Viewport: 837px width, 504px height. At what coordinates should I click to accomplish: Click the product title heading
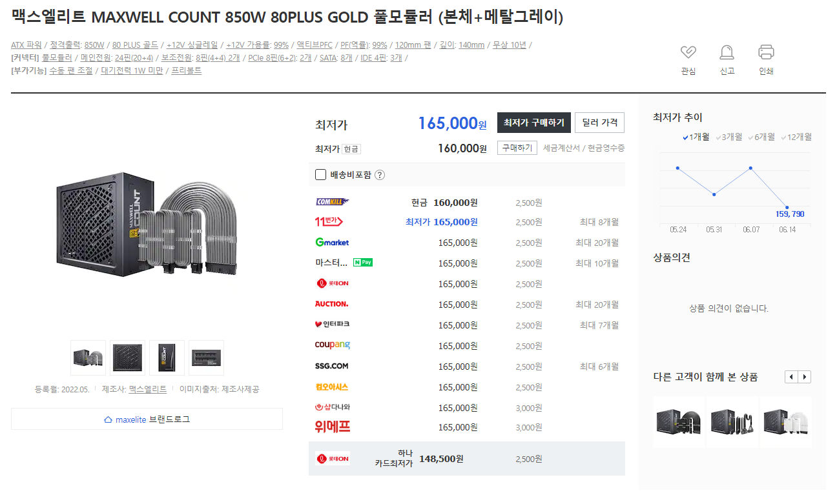[x=287, y=17]
